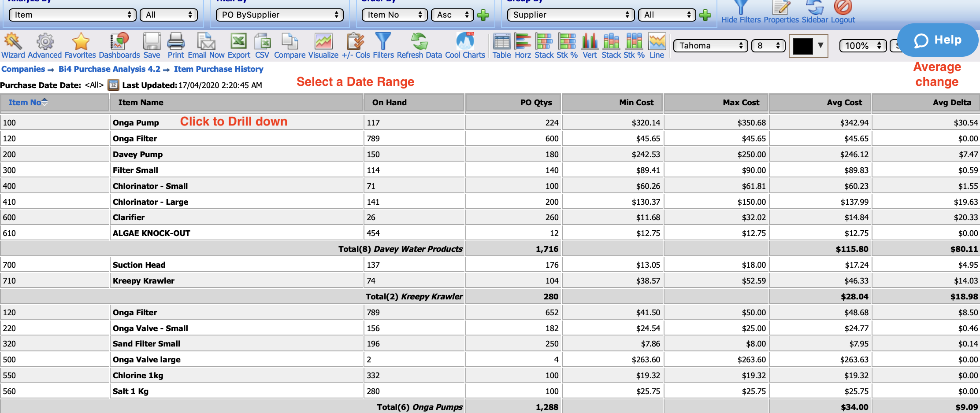Screen dimensions: 980x413
Task: Open the font size 8 dropdown
Action: pos(768,45)
